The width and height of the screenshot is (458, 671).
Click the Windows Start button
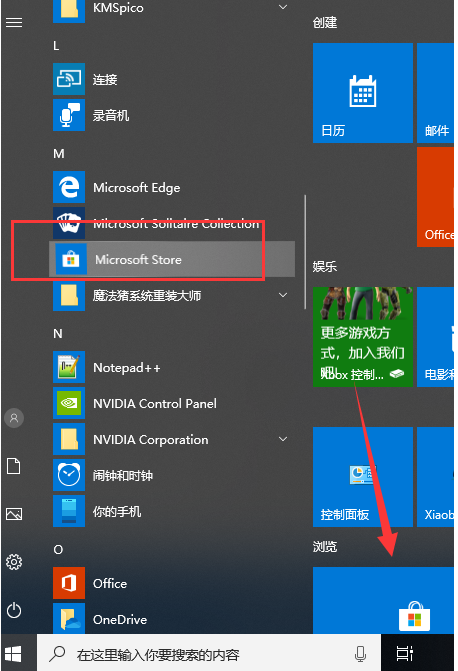click(14, 653)
